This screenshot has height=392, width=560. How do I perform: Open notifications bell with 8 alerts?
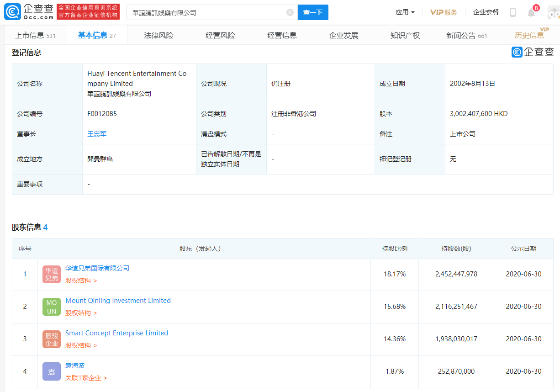click(531, 12)
